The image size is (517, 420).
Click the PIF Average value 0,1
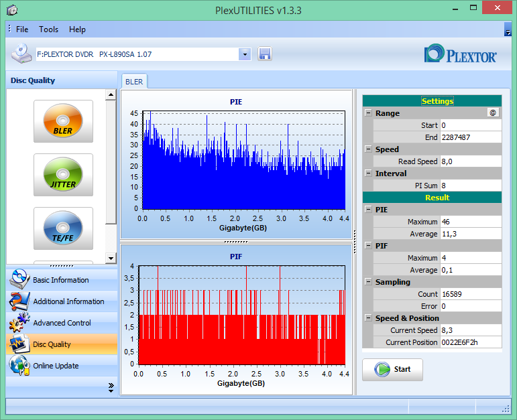[x=471, y=270]
